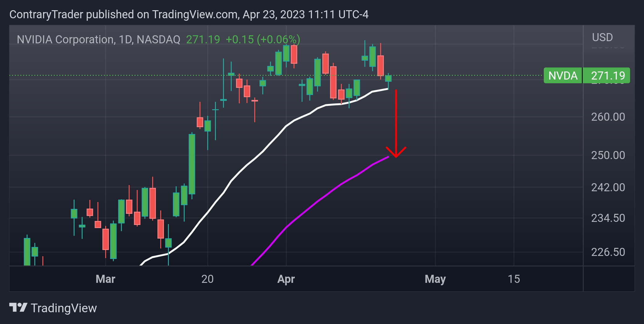The width and height of the screenshot is (644, 324).
Task: Click the 234.50 price axis label
Action: 608,218
